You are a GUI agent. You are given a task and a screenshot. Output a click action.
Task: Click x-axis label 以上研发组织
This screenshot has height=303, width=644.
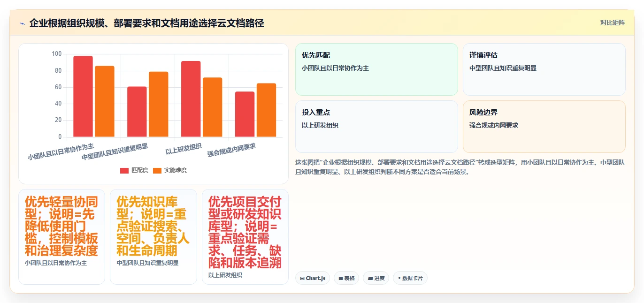184,148
